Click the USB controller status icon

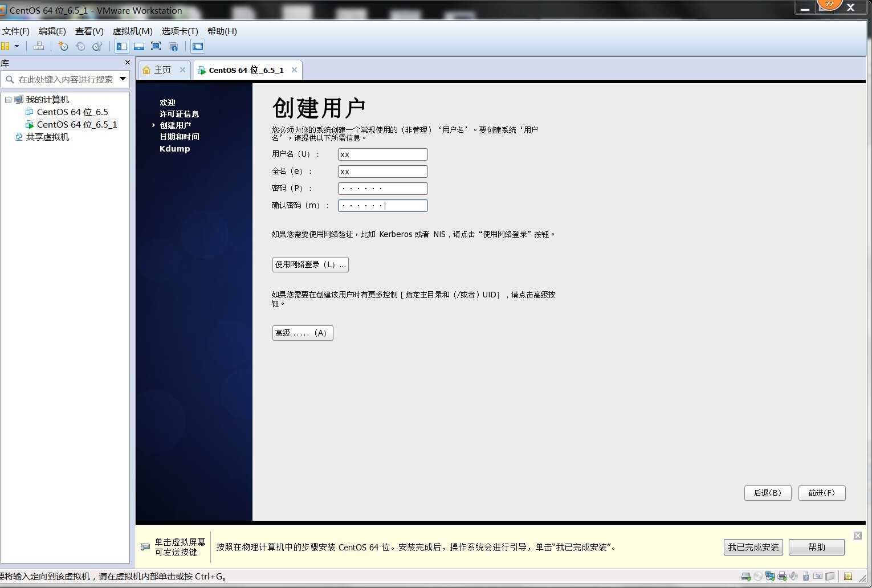[x=805, y=576]
